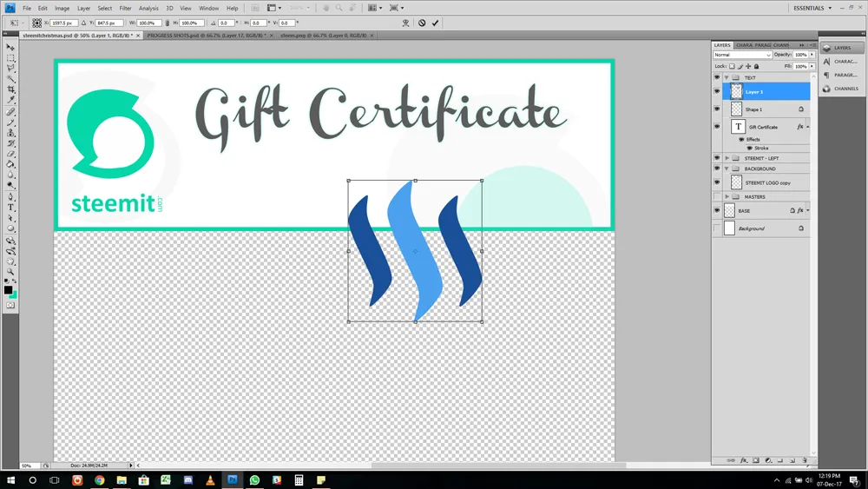Open the Filter menu
The width and height of the screenshot is (868, 489).
point(125,9)
